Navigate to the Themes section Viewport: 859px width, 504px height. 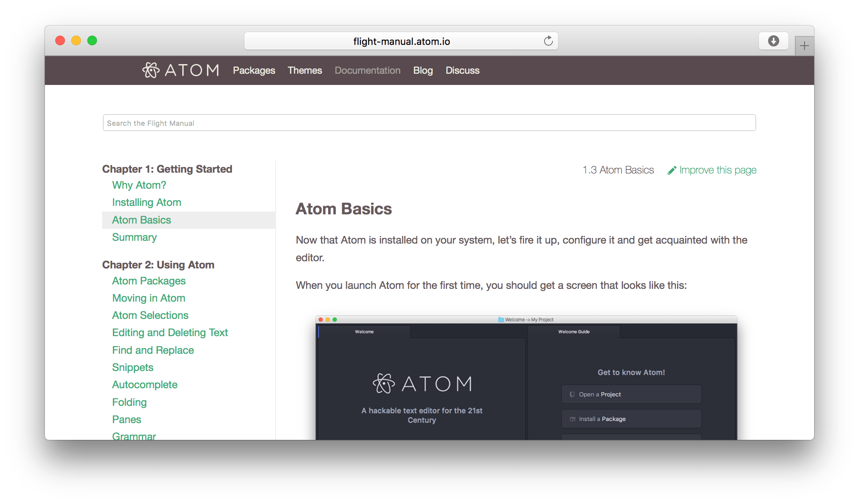[x=304, y=70]
